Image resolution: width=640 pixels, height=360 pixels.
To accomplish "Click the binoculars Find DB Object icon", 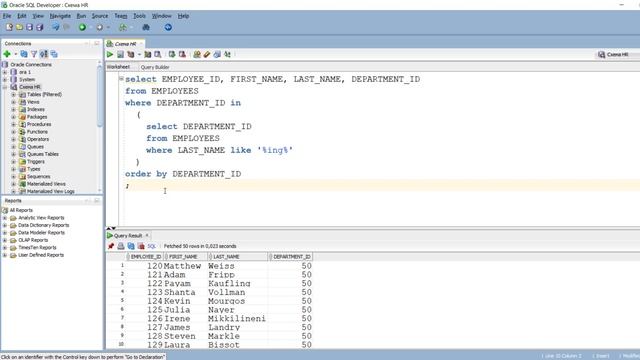I will pyautogui.click(x=146, y=27).
